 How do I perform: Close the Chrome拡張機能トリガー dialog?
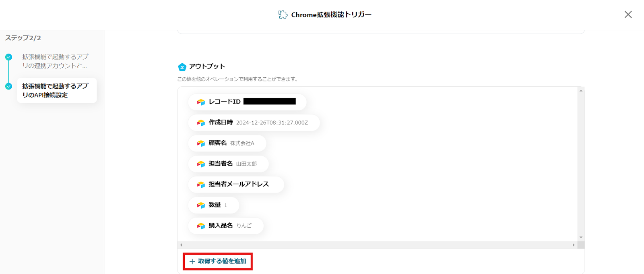(x=628, y=15)
